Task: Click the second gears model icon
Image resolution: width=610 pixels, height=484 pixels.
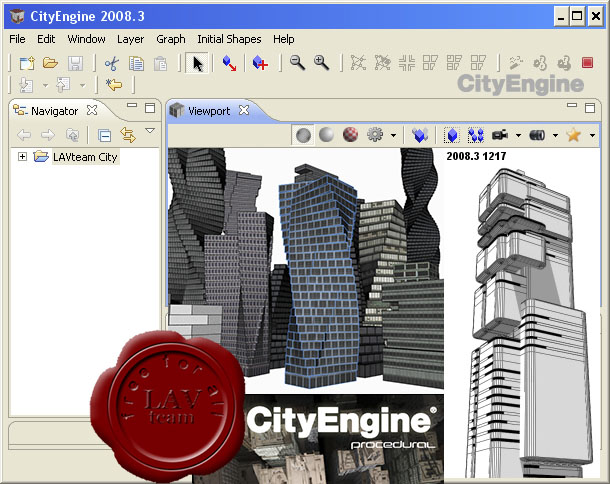Action: point(564,63)
